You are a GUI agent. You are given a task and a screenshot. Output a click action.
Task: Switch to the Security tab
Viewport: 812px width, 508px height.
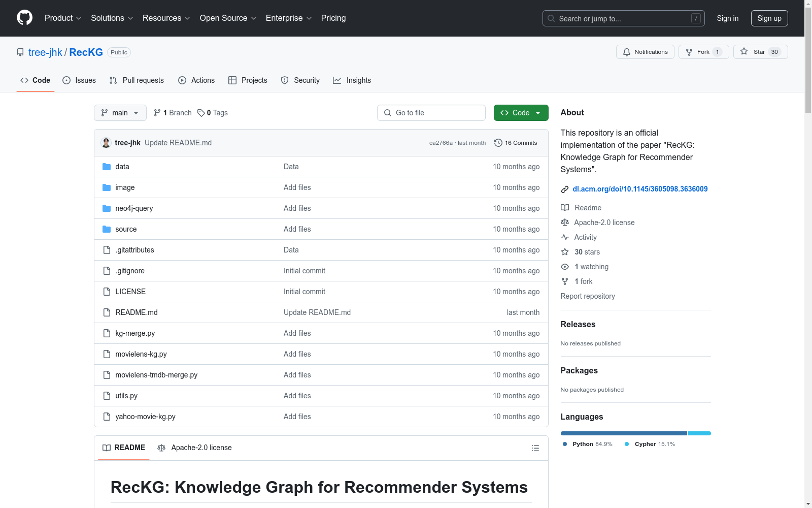point(300,80)
